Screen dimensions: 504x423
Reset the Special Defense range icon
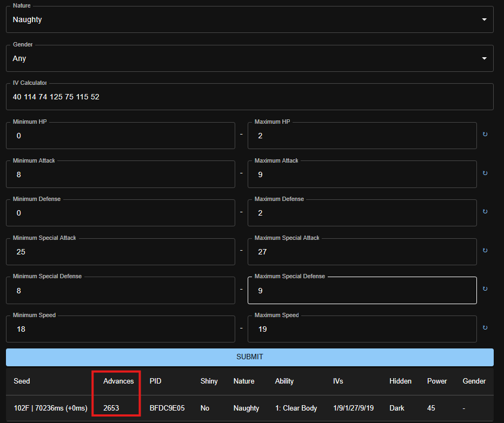coord(485,290)
